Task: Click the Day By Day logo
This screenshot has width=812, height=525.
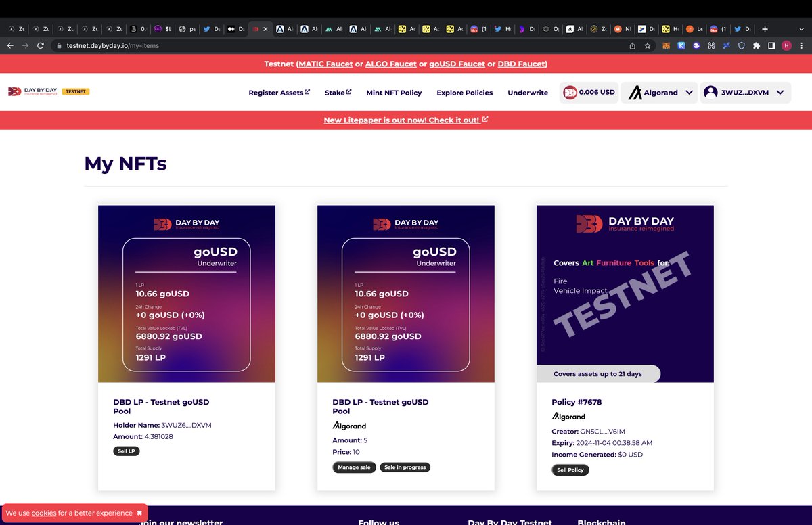Action: tap(32, 91)
